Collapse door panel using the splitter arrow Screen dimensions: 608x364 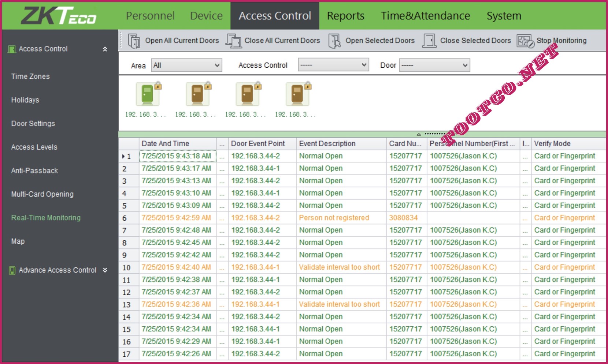(419, 134)
